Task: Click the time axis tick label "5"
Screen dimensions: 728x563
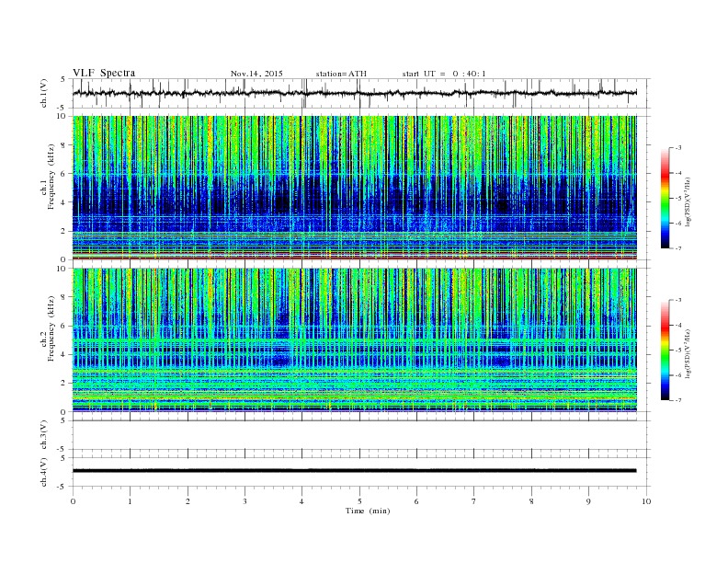Action: point(359,501)
